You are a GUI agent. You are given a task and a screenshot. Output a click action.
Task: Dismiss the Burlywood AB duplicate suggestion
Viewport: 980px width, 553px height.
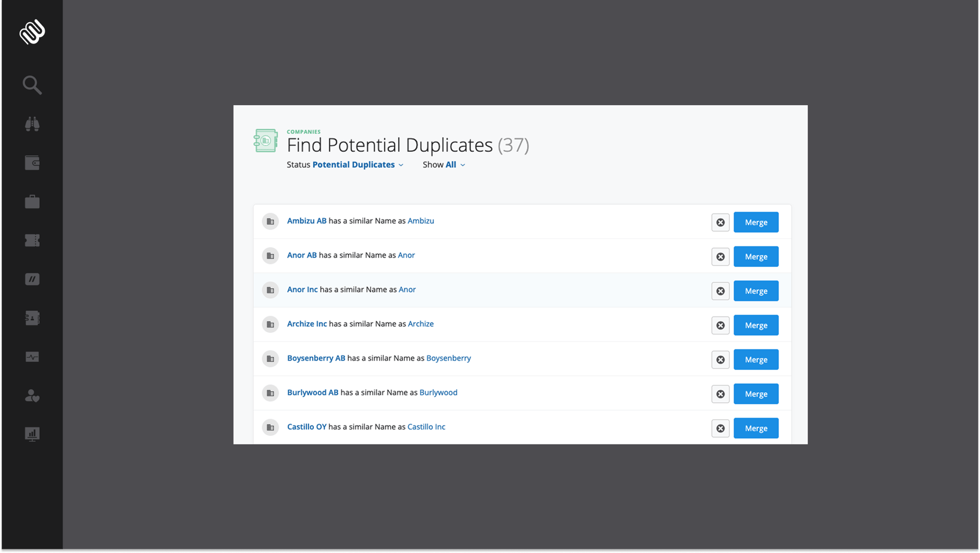coord(720,394)
